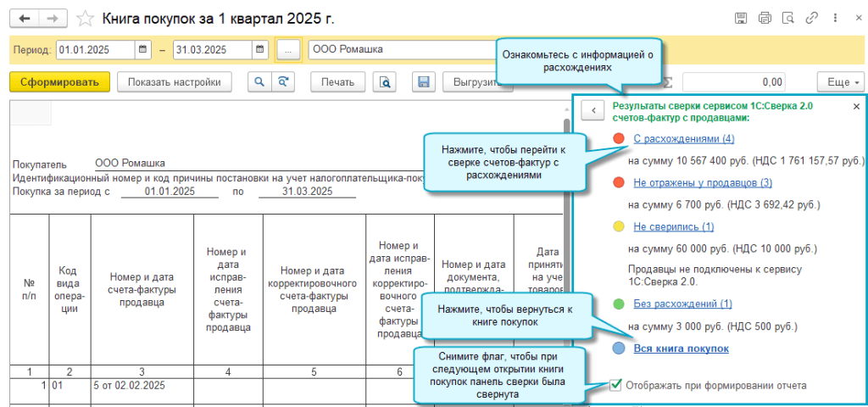Click the back navigation arrow
The width and height of the screenshot is (868, 407).
[x=24, y=18]
